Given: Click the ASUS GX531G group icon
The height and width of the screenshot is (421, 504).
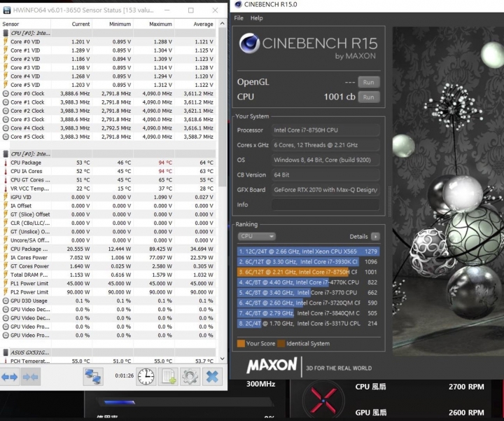Looking at the screenshot, I should [x=6, y=352].
